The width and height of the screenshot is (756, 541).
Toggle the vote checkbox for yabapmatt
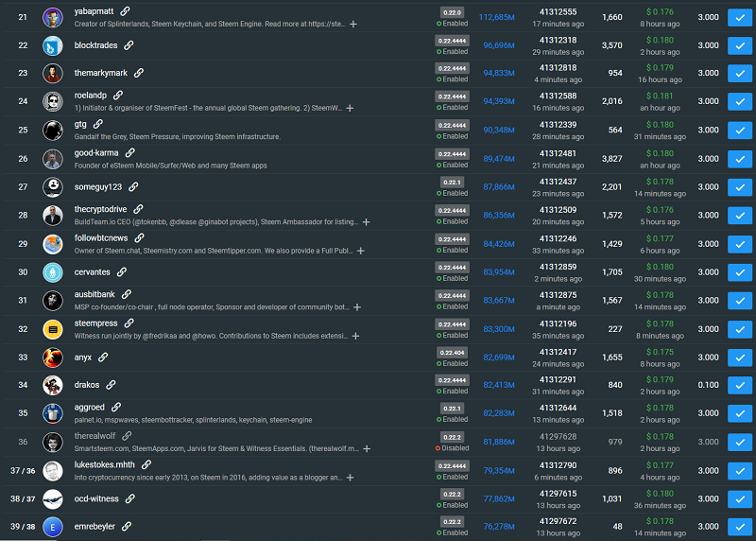click(x=738, y=17)
